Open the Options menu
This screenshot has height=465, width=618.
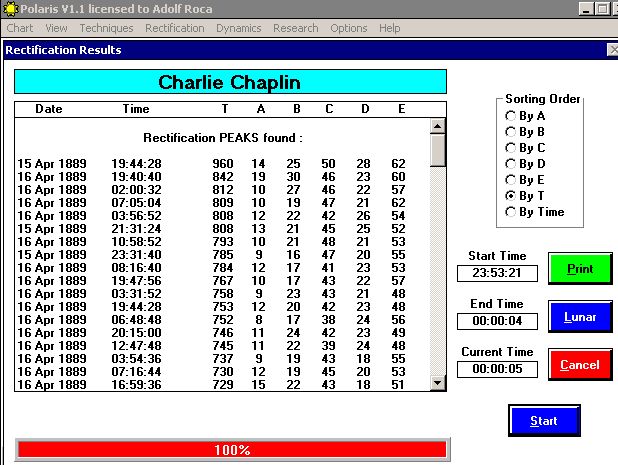click(x=349, y=28)
